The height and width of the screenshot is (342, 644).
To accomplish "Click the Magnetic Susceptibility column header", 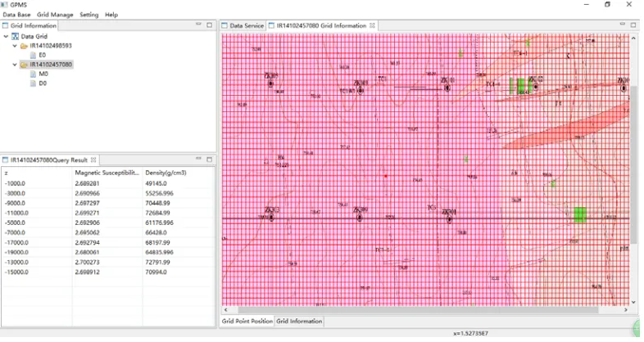I will [107, 173].
